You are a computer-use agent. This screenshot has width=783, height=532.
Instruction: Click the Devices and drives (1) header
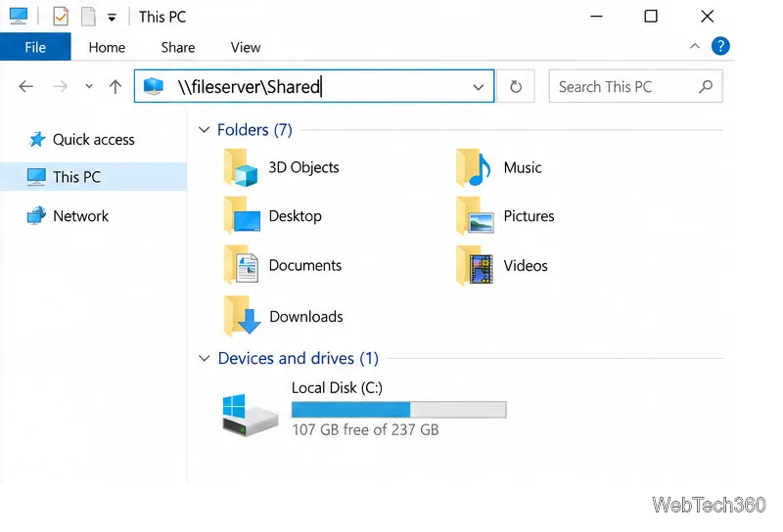click(x=299, y=358)
